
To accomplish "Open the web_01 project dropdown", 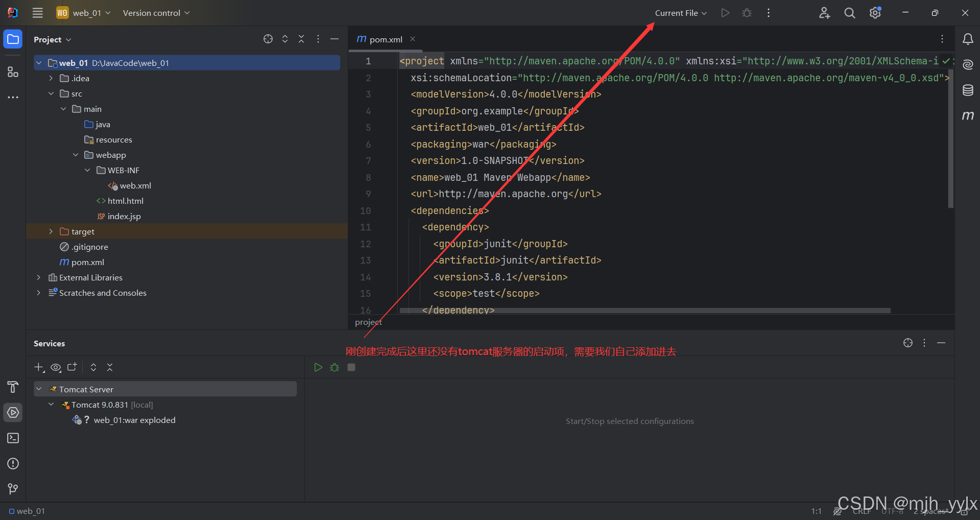I will pyautogui.click(x=83, y=13).
